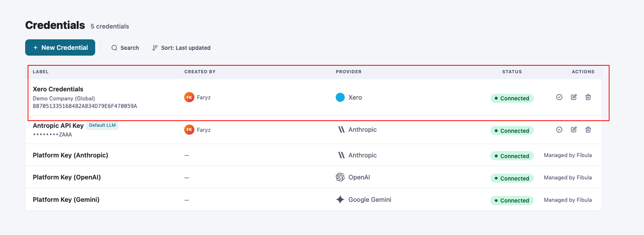Select Platform Key (Anthropic) row label
Screen dimensions: 644x235
pos(70,155)
